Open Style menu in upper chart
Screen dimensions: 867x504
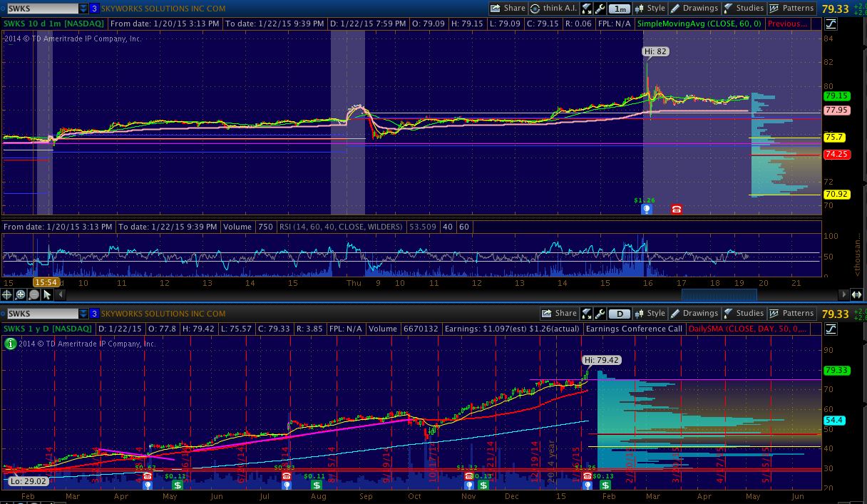coord(650,9)
